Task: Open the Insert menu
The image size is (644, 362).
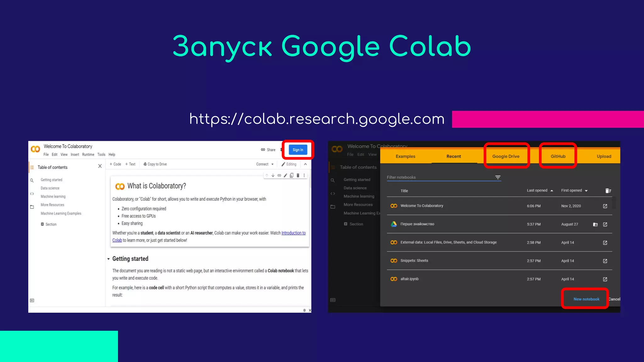Action: coord(75,155)
